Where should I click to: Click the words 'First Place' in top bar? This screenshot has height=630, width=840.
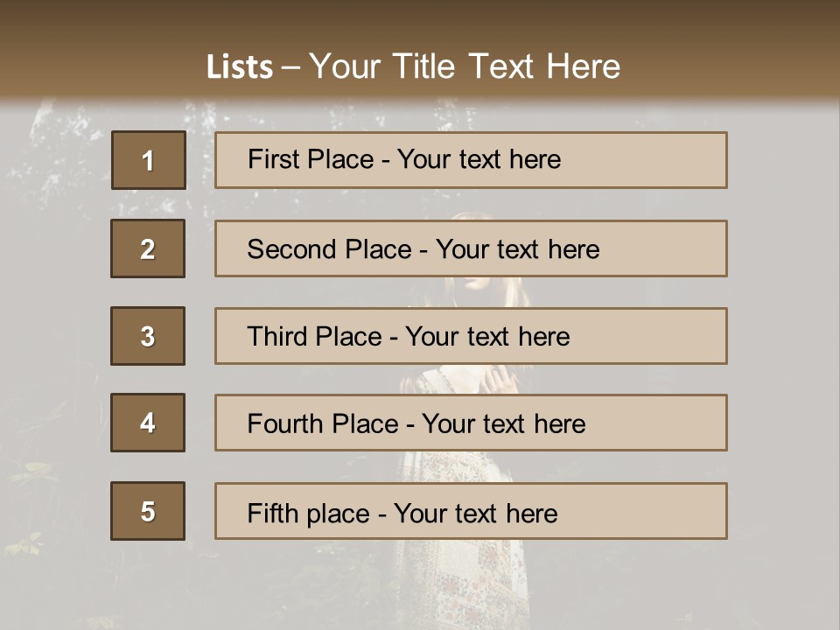point(311,159)
